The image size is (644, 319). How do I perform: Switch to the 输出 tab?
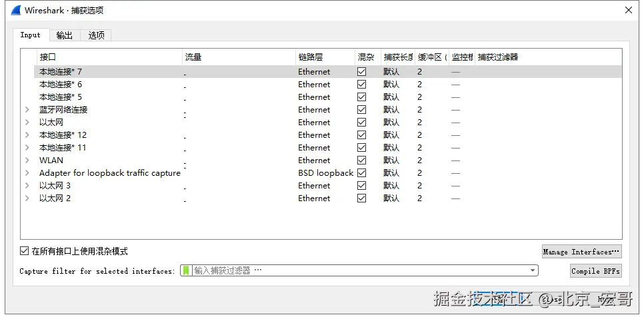pos(65,35)
